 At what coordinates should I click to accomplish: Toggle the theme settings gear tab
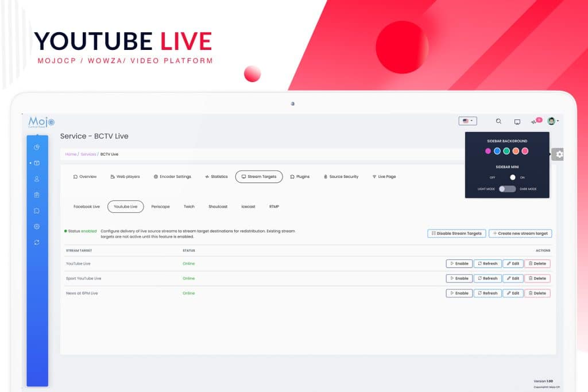pyautogui.click(x=558, y=154)
